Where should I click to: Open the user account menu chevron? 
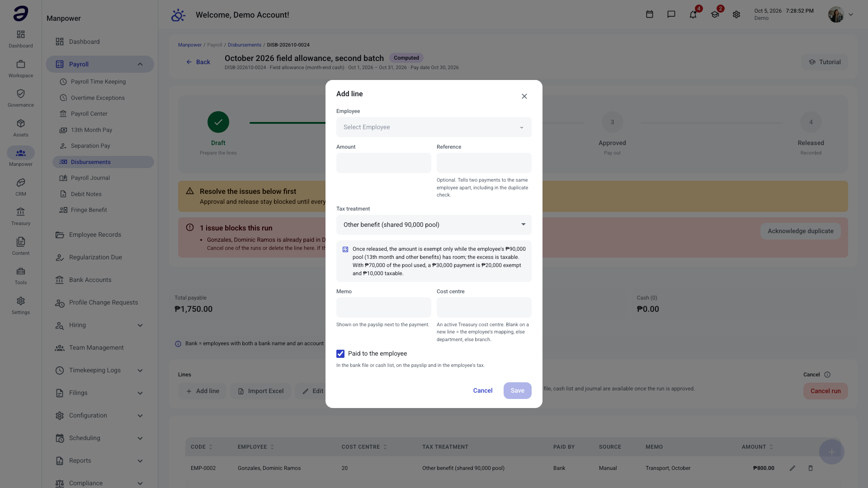click(x=851, y=14)
